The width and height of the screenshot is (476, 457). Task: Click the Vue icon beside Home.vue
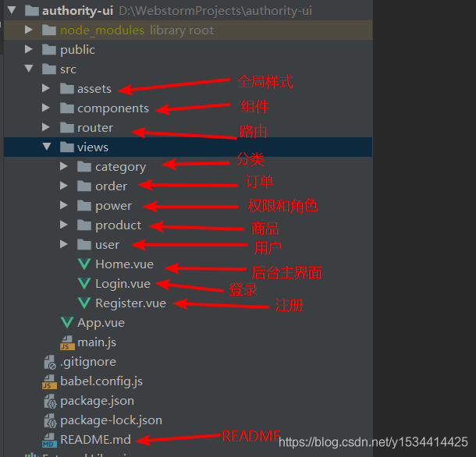click(84, 264)
